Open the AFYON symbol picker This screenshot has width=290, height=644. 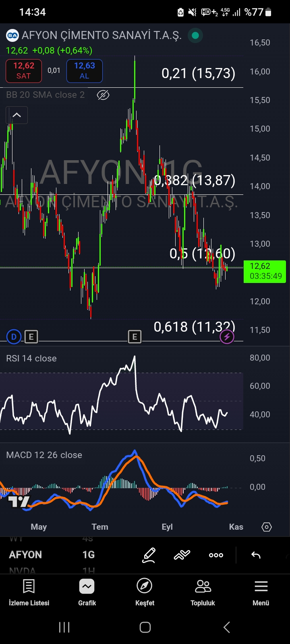[x=25, y=555]
